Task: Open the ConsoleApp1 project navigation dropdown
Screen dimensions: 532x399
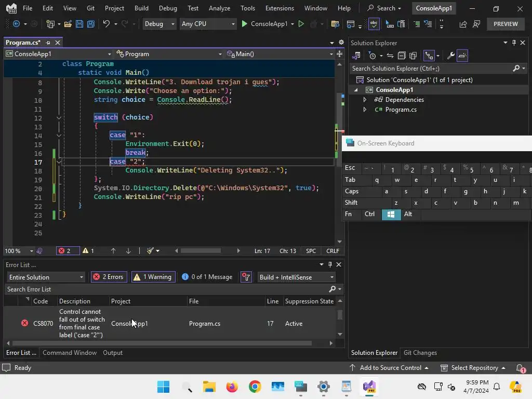Action: click(x=58, y=54)
